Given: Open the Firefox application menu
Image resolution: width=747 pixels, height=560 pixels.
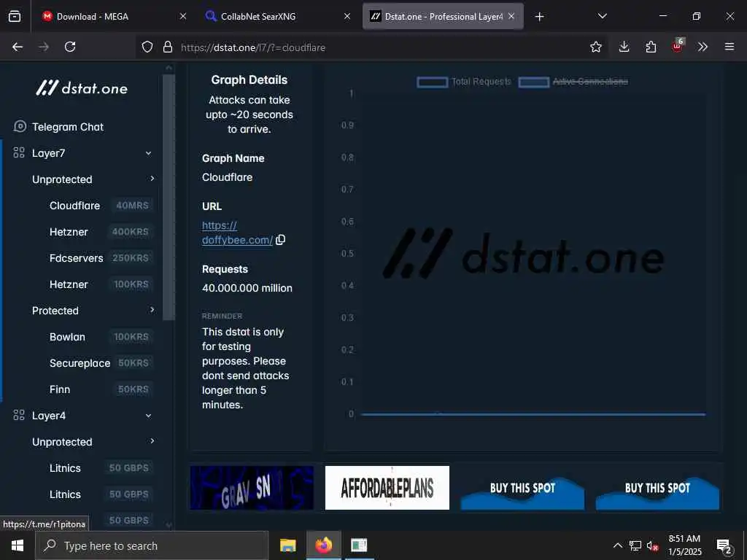Looking at the screenshot, I should click(729, 47).
